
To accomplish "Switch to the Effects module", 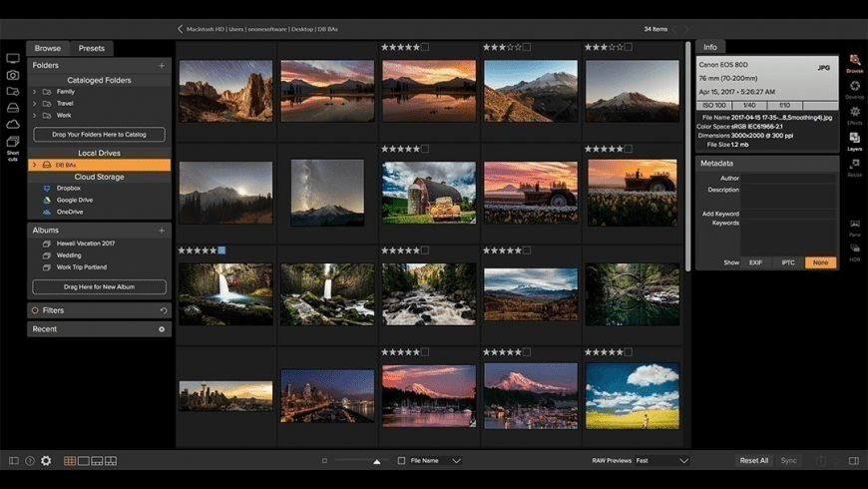I will (x=854, y=113).
